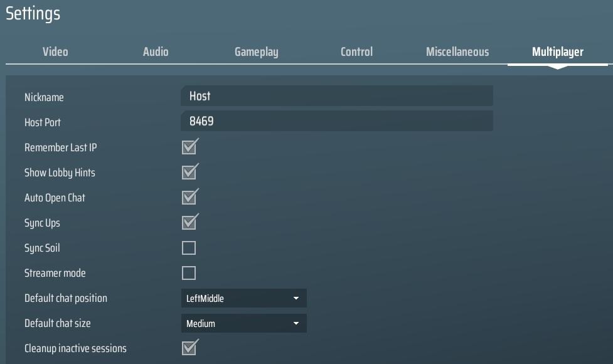Open the Audio tab
Screen dimensions: 613x364
point(155,51)
